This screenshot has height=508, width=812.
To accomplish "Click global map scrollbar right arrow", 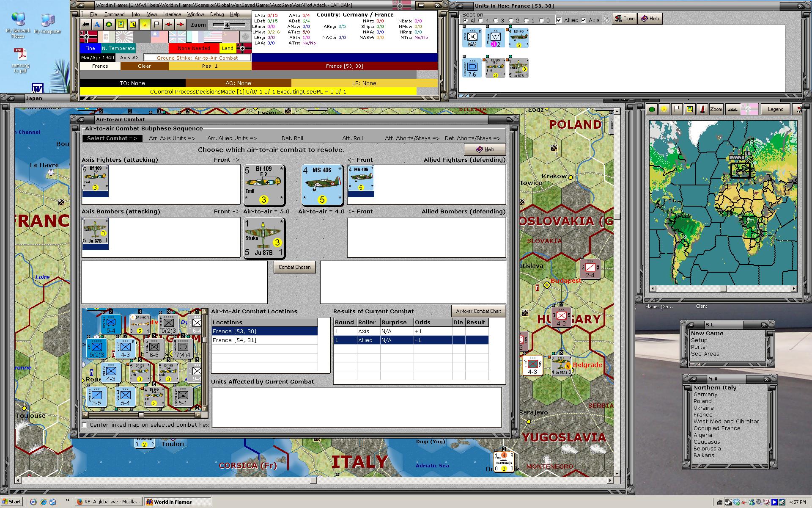I will (x=794, y=289).
